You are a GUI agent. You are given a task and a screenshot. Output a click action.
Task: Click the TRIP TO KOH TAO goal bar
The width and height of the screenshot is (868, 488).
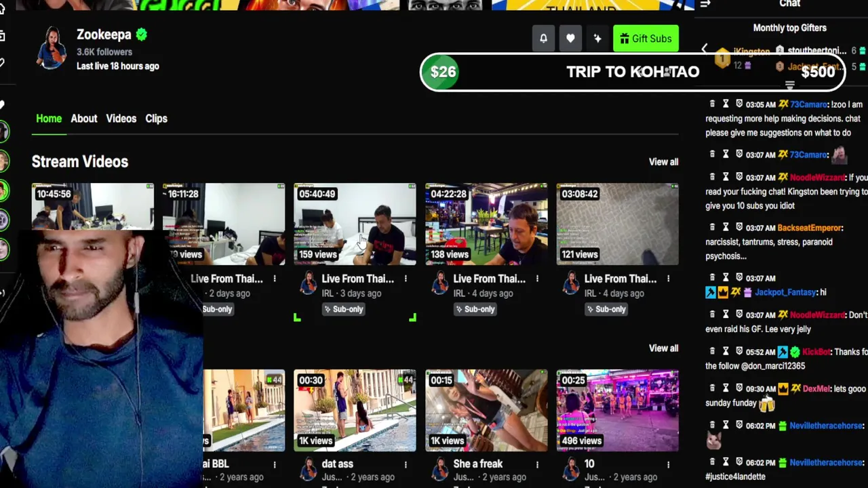point(633,72)
